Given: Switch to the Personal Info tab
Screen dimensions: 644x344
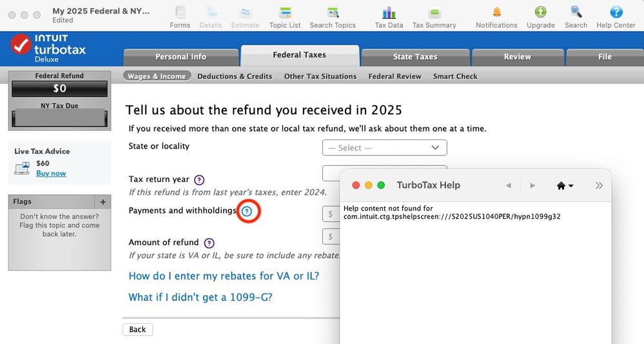Looking at the screenshot, I should [x=181, y=57].
